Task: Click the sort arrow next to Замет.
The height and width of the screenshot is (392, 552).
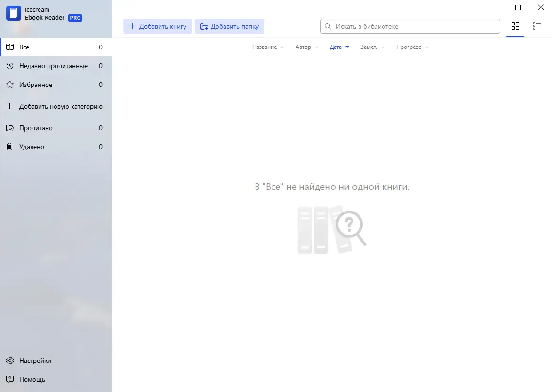Action: 383,47
